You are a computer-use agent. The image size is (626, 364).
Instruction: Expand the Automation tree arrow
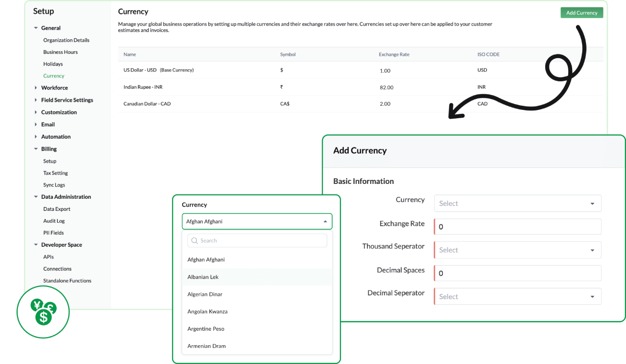pyautogui.click(x=36, y=137)
